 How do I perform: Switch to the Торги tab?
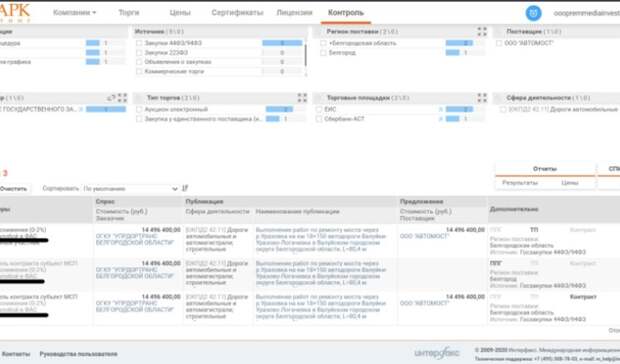tap(129, 13)
